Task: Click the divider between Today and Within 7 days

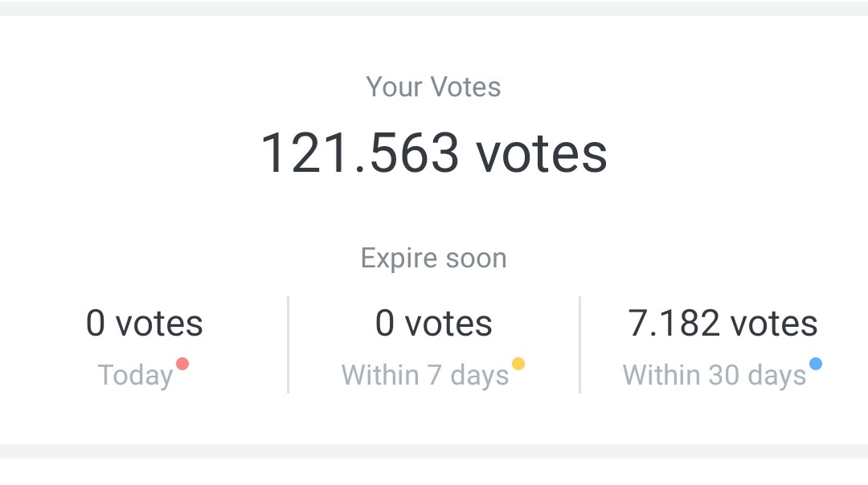Action: click(x=289, y=345)
